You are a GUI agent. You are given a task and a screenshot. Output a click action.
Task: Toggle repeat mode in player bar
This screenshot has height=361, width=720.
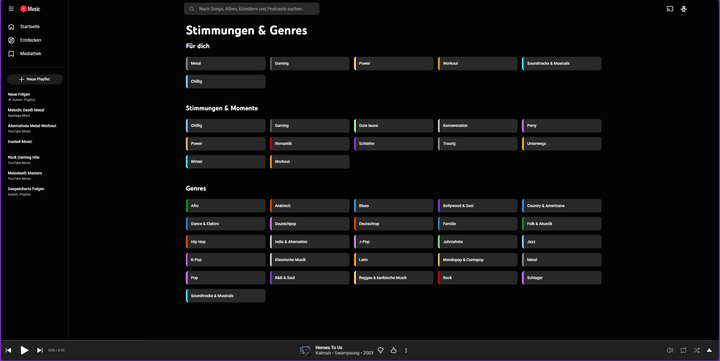(x=683, y=350)
